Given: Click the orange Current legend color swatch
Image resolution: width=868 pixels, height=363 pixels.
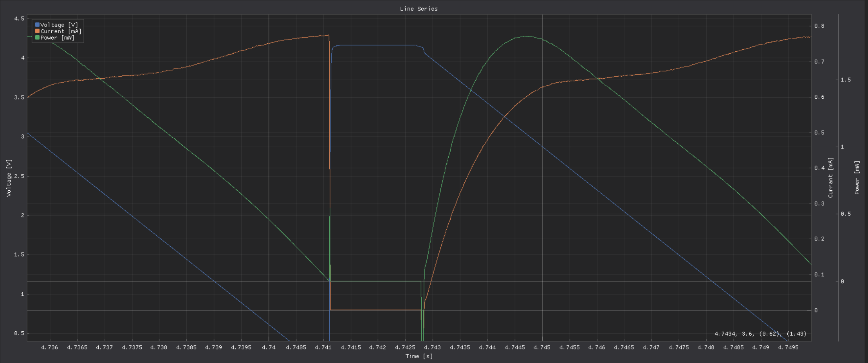Looking at the screenshot, I should tap(37, 31).
